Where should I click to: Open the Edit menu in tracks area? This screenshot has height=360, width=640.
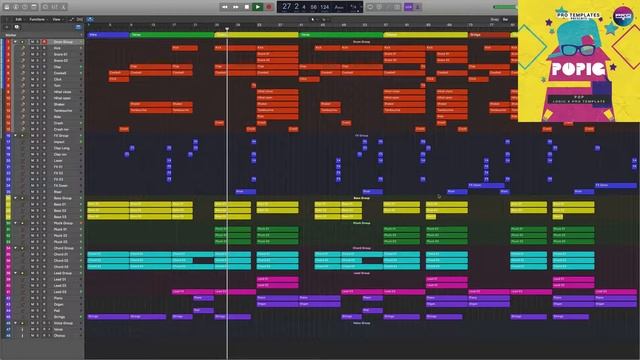coord(19,19)
